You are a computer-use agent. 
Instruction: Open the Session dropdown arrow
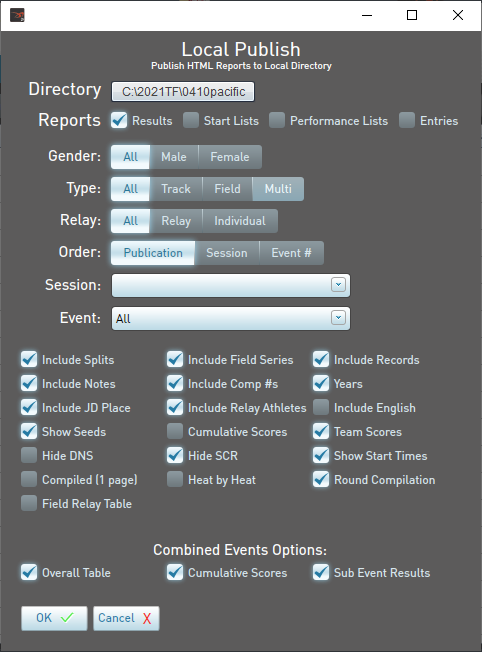click(x=338, y=285)
